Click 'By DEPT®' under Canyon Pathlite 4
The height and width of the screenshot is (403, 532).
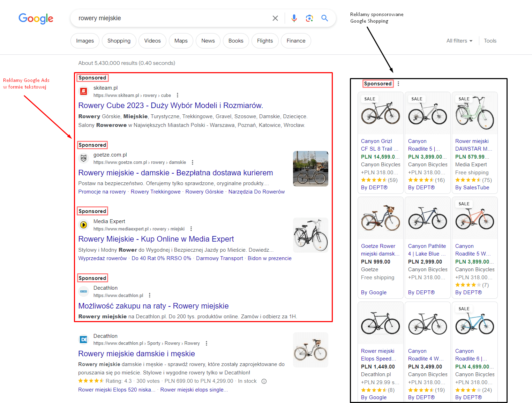[x=421, y=292]
